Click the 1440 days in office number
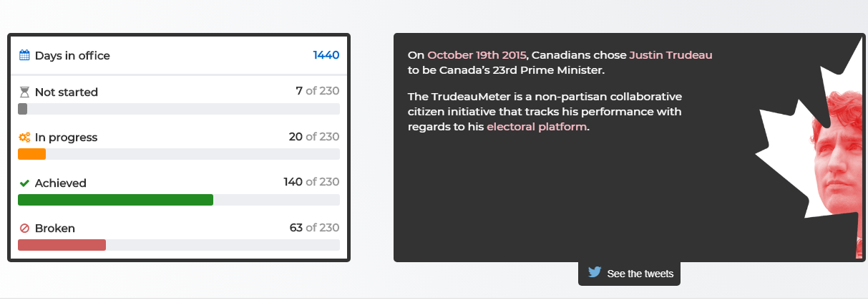Image resolution: width=868 pixels, height=303 pixels. [326, 55]
